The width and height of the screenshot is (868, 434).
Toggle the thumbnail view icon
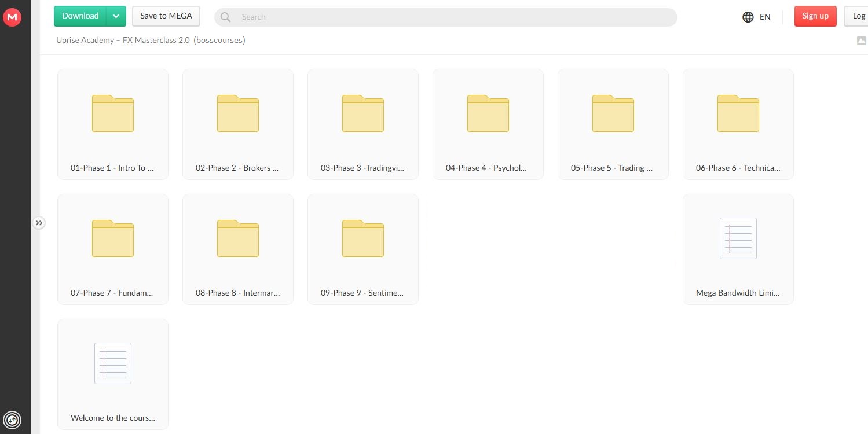(861, 41)
